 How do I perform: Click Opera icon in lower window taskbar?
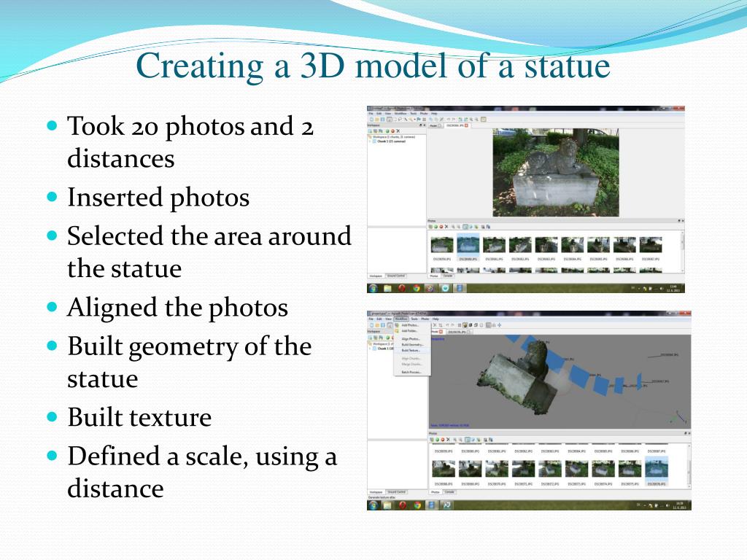(x=402, y=505)
